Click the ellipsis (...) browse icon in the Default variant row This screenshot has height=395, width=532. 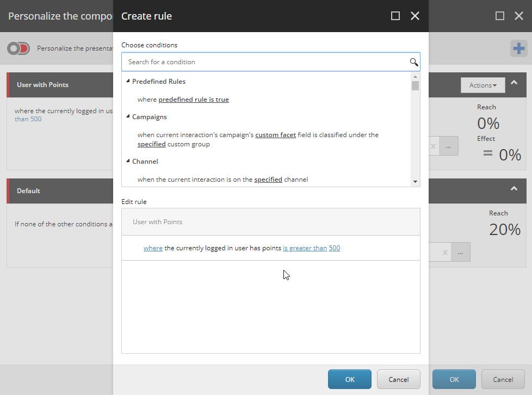coord(461,252)
